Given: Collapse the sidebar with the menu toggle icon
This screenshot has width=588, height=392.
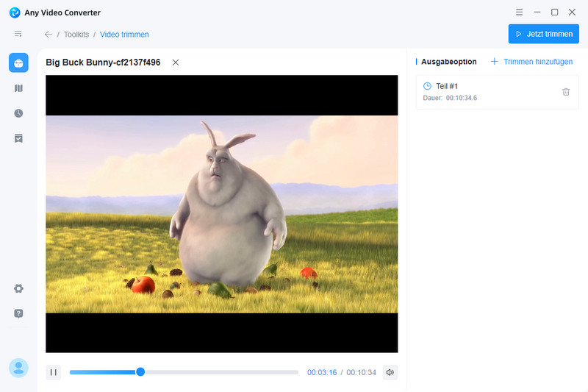Looking at the screenshot, I should [18, 34].
